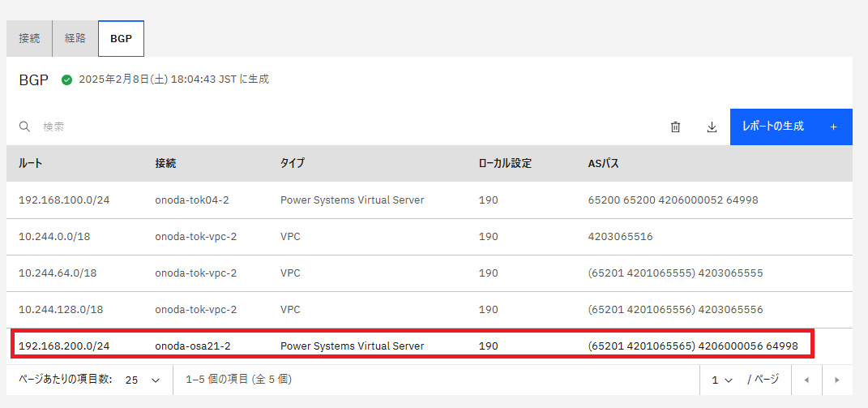Image resolution: width=868 pixels, height=408 pixels.
Task: Select route 10.244.128.0/18
Action: pos(61,309)
